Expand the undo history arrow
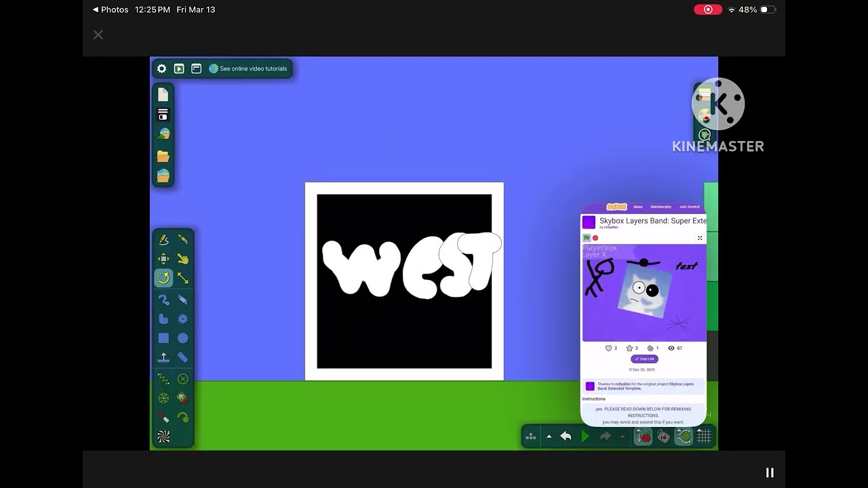 (549, 436)
